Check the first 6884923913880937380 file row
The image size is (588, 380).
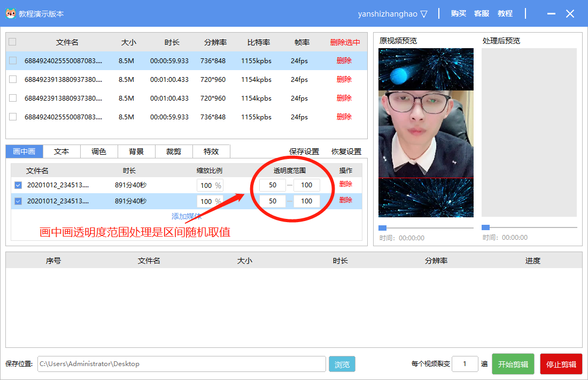click(13, 79)
